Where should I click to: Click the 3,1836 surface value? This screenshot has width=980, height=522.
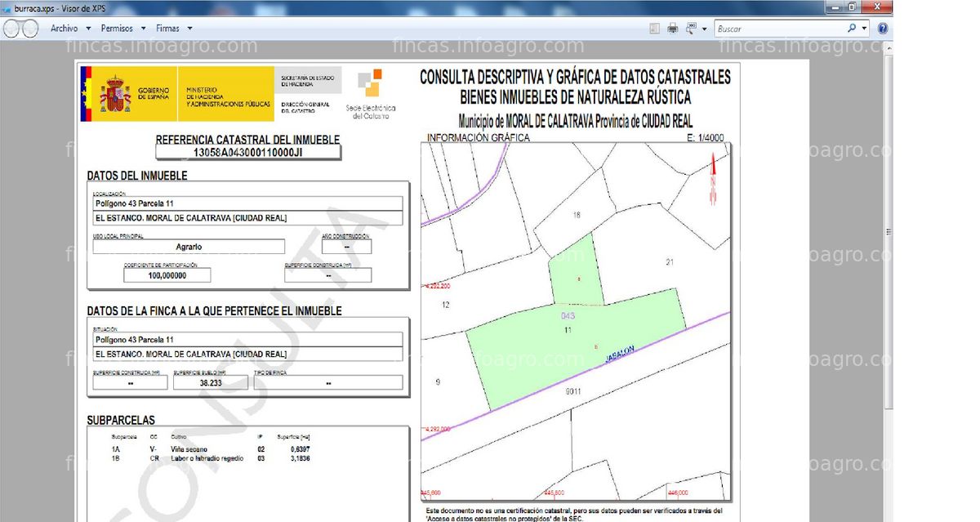pos(300,458)
